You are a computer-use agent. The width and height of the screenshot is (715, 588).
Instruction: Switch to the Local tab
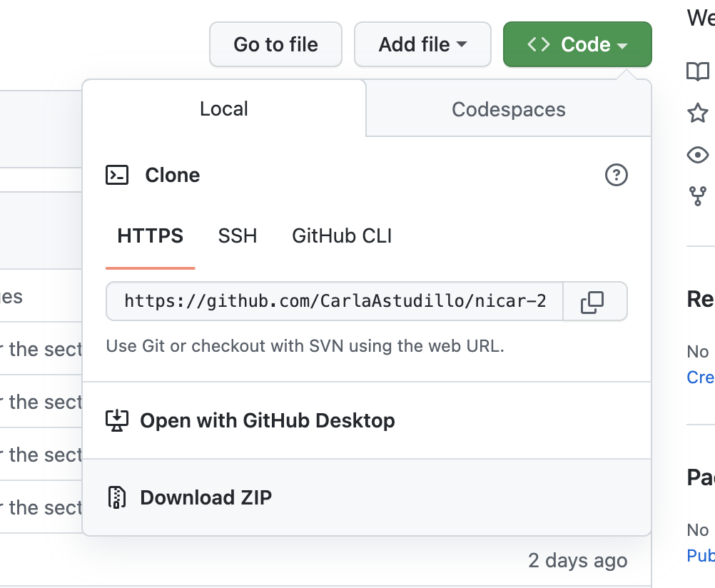(x=224, y=108)
